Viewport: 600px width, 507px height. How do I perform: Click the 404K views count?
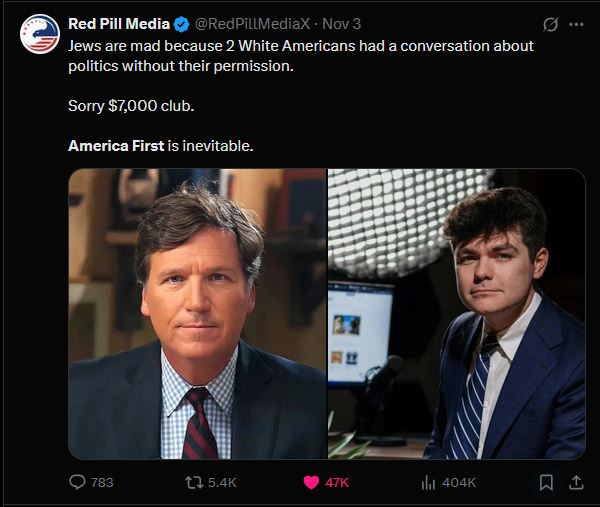click(x=459, y=482)
